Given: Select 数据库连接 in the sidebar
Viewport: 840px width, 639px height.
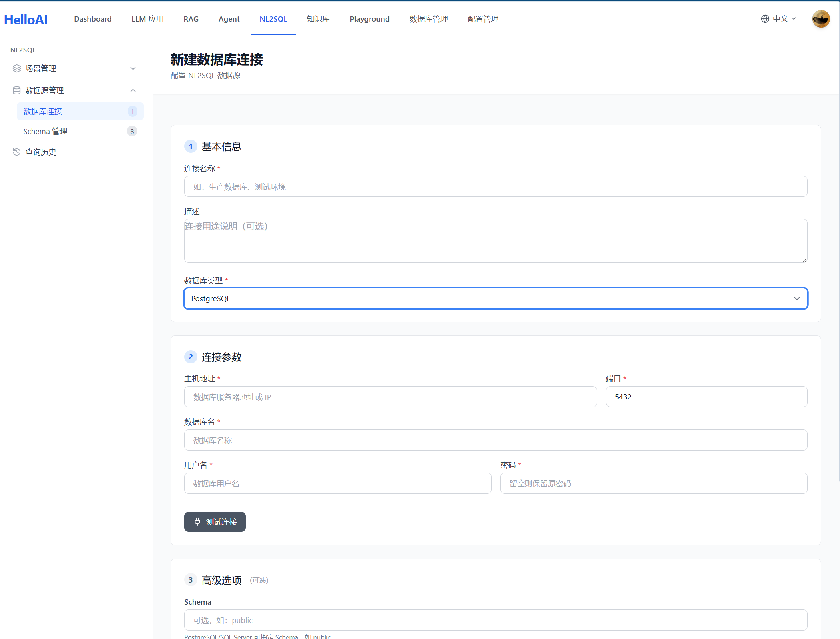Looking at the screenshot, I should 43,111.
